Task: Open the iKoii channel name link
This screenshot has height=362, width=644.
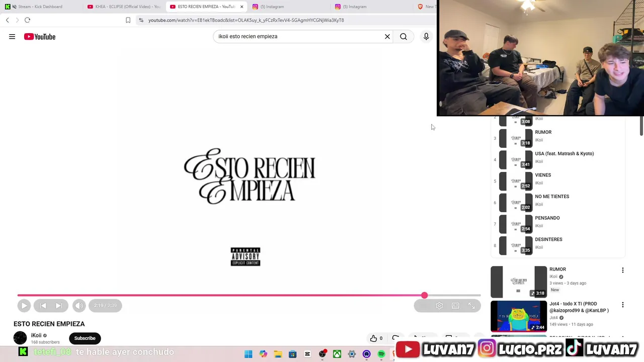Action: tap(36, 335)
